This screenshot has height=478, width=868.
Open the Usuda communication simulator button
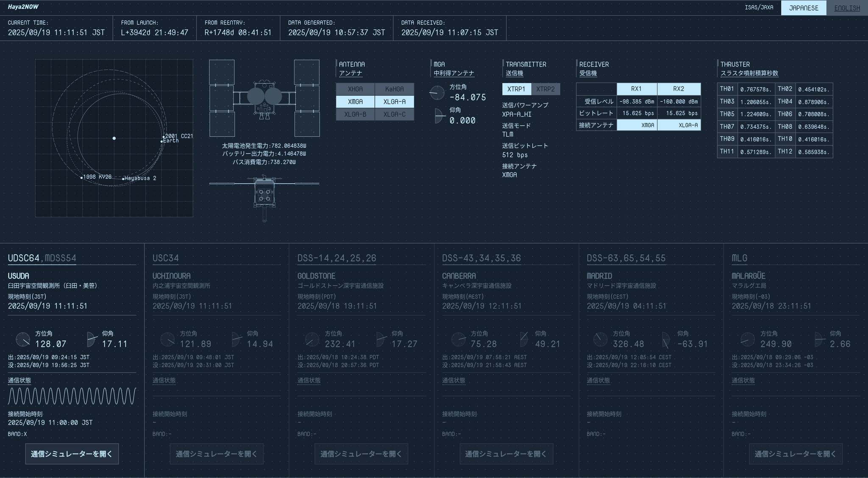pos(72,454)
